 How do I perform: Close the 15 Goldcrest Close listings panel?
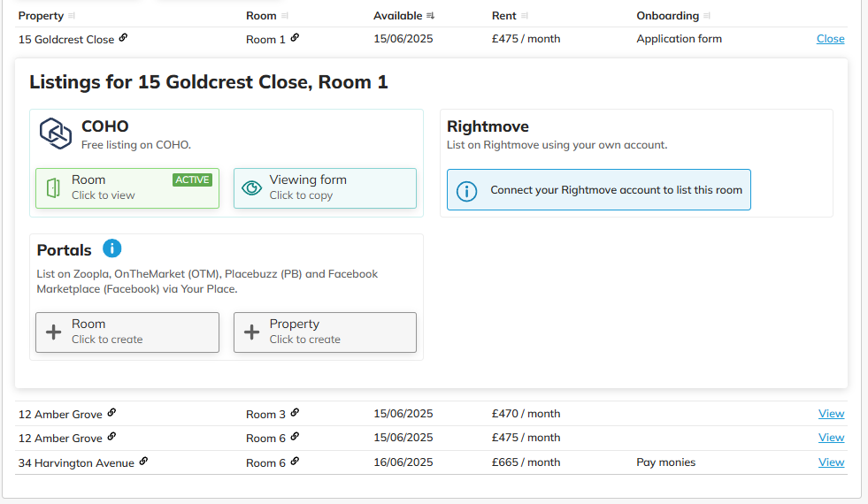tap(830, 39)
